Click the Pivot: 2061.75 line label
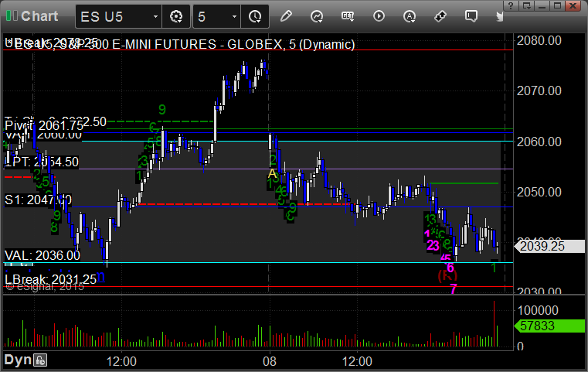Viewport: 588px width, 372px height. click(44, 125)
